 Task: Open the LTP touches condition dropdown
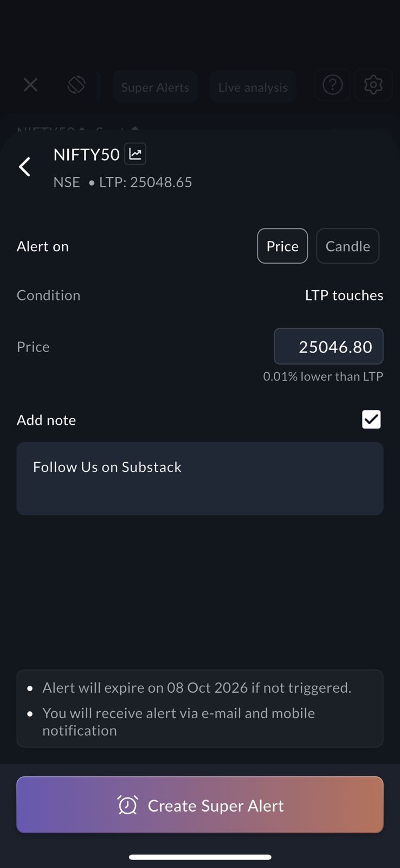coord(344,295)
